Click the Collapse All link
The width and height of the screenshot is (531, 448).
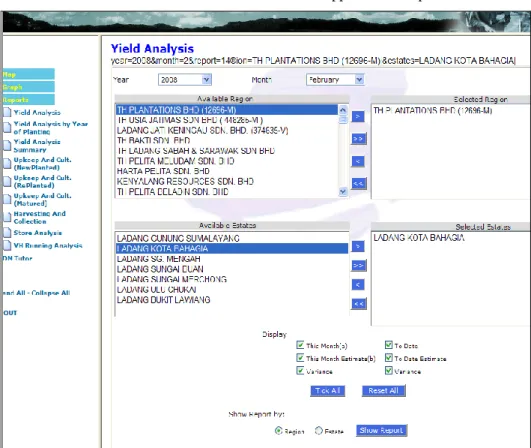51,293
